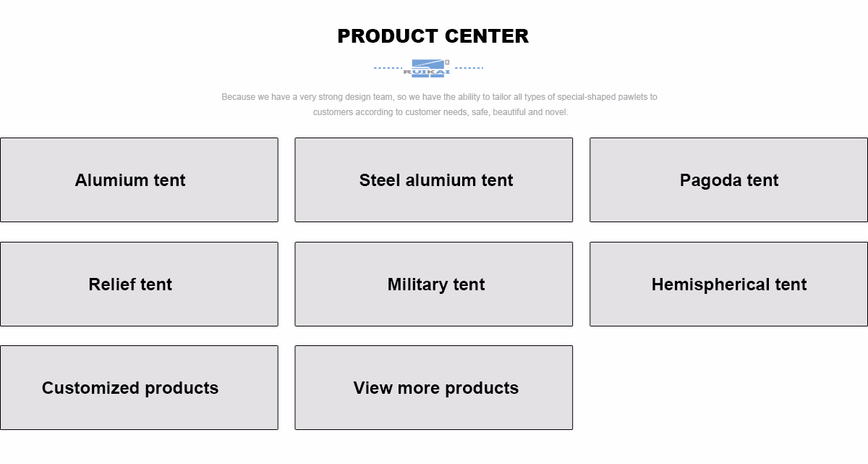The height and width of the screenshot is (464, 868).
Task: Click the dotted line right of logo
Action: 469,68
